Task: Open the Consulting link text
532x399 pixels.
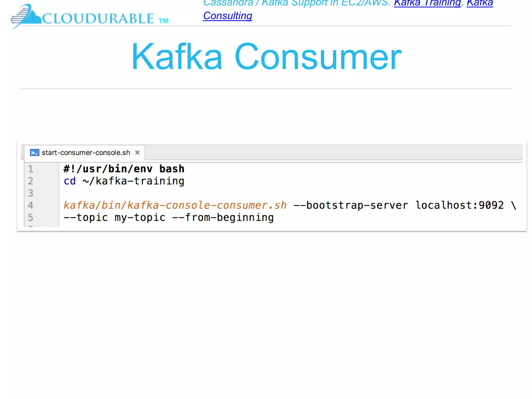Action: tap(228, 16)
